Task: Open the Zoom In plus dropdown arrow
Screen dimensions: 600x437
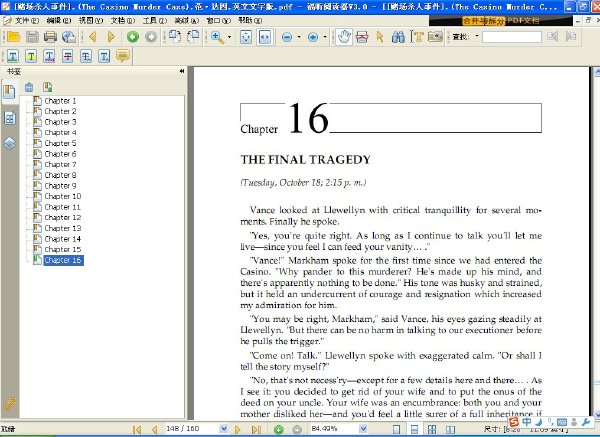Action: pos(325,37)
